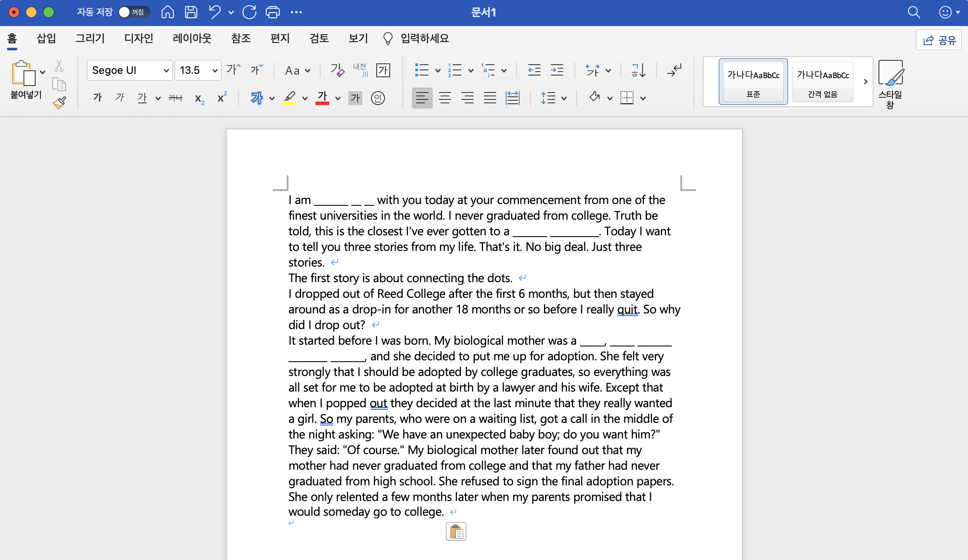This screenshot has width=968, height=560.
Task: Increase indent of paragraph
Action: click(557, 70)
